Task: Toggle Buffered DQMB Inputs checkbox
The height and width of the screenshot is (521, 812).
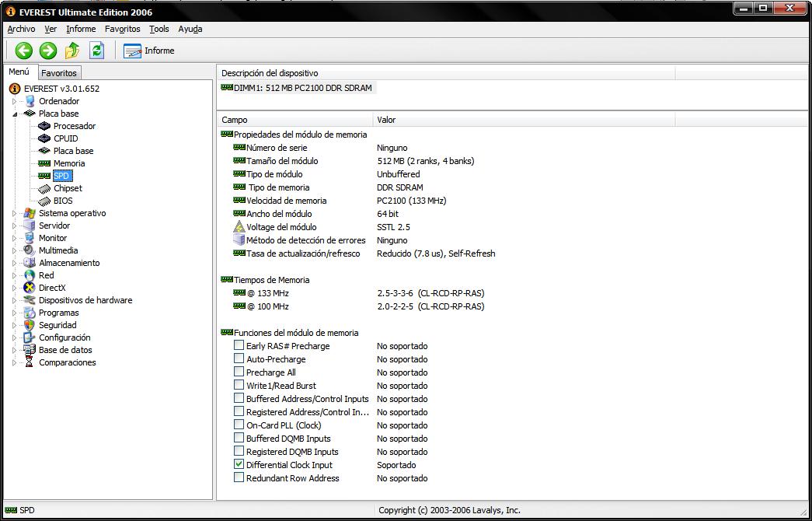Action: 239,438
